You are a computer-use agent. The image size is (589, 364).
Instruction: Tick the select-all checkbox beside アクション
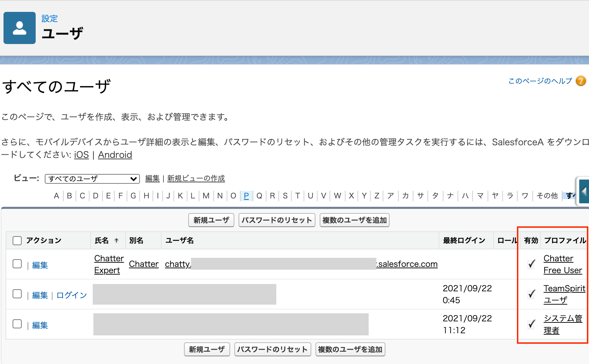17,240
